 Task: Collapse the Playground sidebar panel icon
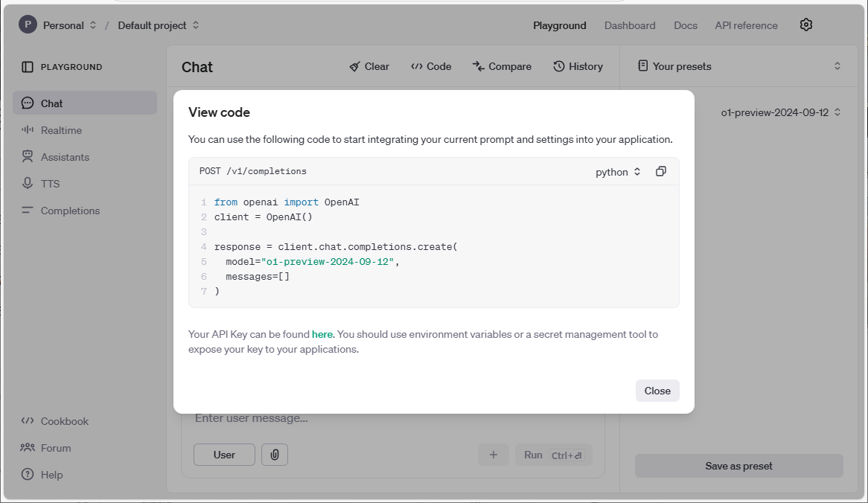pyautogui.click(x=27, y=67)
